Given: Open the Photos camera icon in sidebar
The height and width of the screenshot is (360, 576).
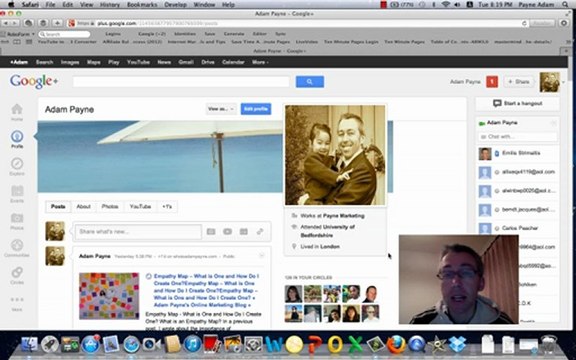Looking at the screenshot, I should [x=17, y=218].
